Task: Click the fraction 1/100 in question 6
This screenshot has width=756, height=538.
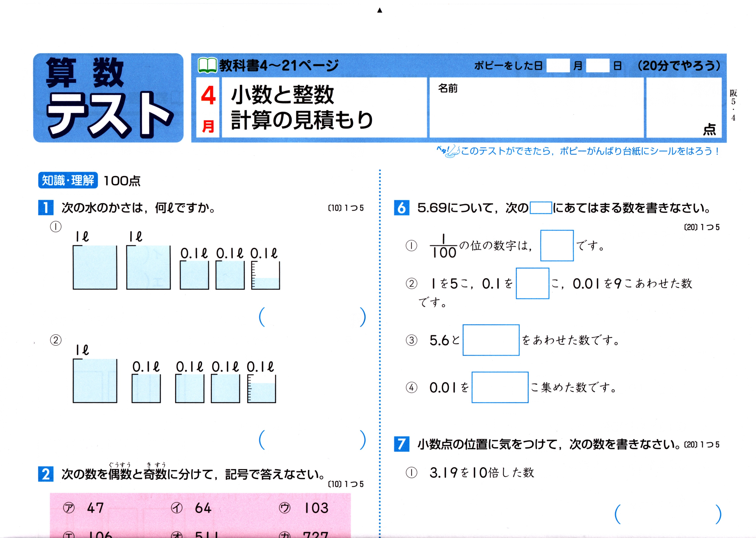Action: coord(443,246)
